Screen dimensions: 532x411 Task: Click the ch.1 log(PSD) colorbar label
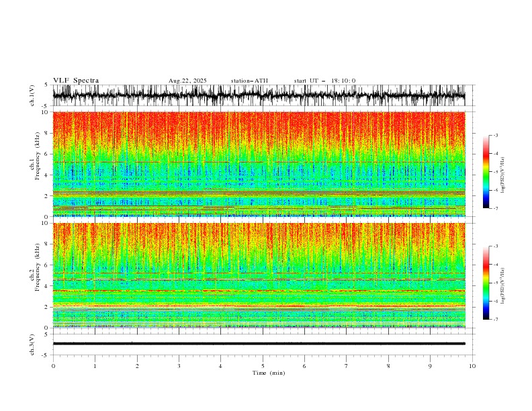click(503, 175)
